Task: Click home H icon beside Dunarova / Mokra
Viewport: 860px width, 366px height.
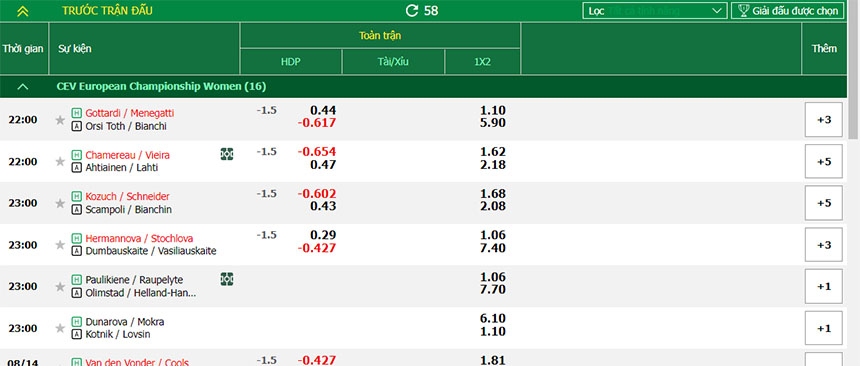Action: click(76, 322)
